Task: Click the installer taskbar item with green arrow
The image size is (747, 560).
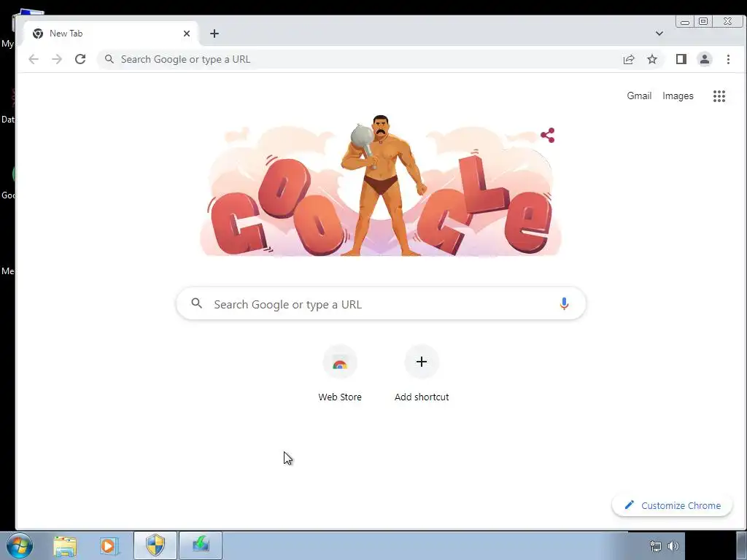Action: (201, 545)
